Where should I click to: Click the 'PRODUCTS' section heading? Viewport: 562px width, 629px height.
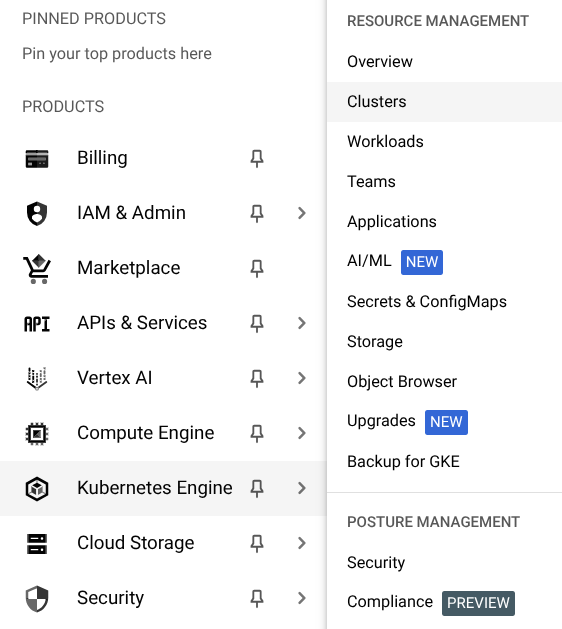63,107
